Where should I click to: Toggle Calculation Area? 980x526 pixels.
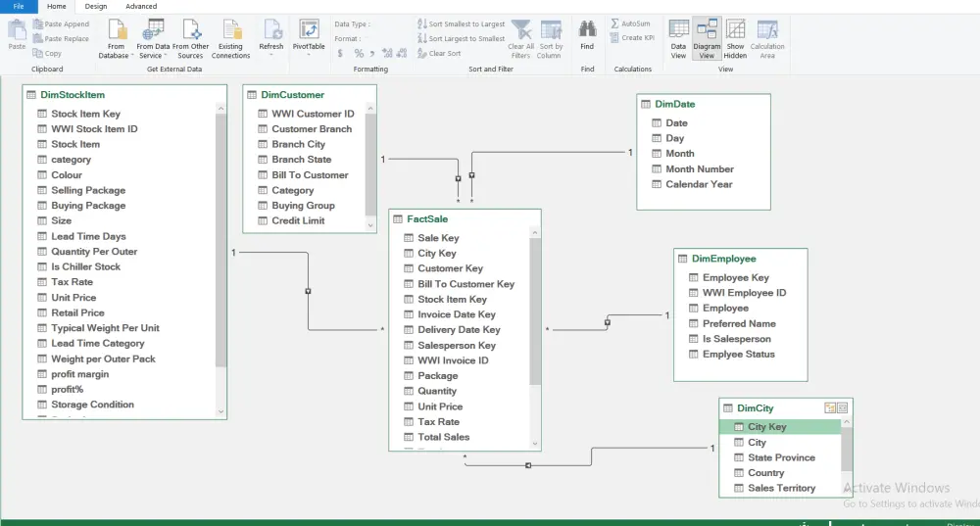click(x=767, y=39)
